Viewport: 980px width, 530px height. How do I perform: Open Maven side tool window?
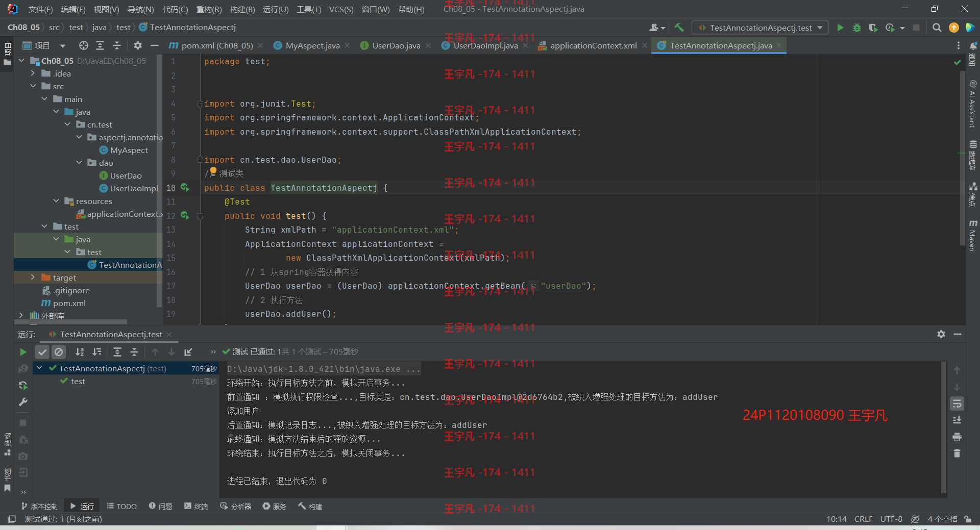973,236
